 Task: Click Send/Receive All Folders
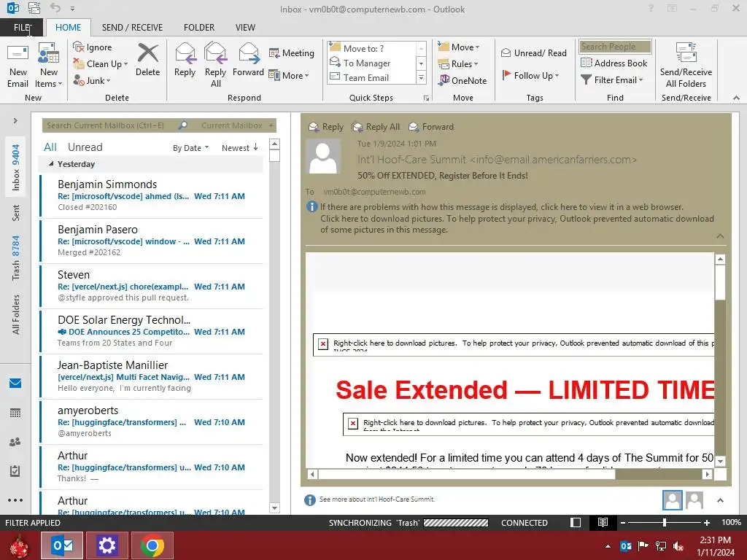coord(686,65)
